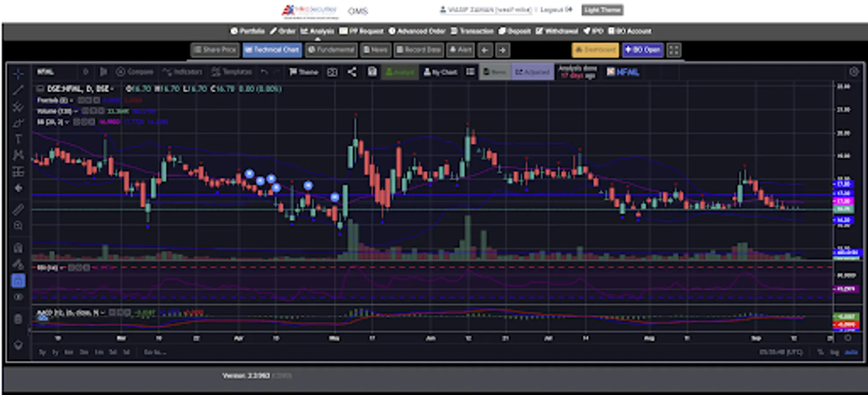
Task: Delete drawings with trash icon
Action: (x=18, y=319)
